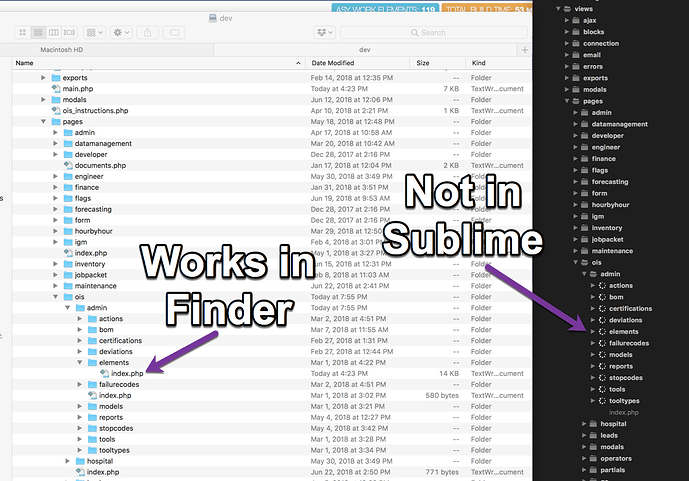This screenshot has height=481, width=689.
Task: Select the developer folder icon in Finder
Action: click(x=68, y=154)
